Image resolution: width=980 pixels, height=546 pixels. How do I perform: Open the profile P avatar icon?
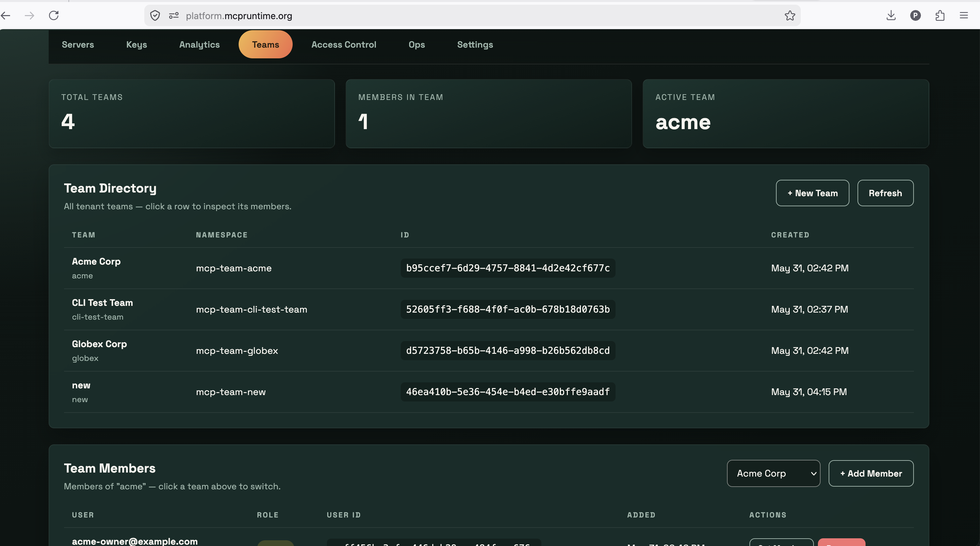pos(915,15)
